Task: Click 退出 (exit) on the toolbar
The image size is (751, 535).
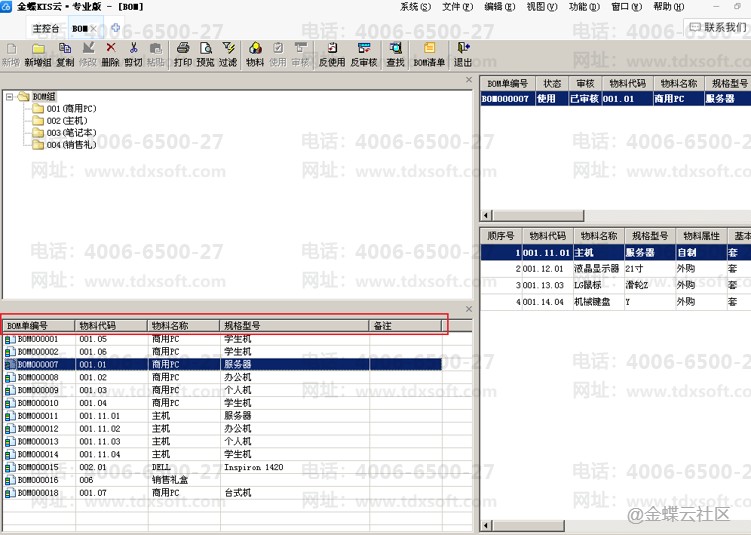Action: tap(463, 54)
